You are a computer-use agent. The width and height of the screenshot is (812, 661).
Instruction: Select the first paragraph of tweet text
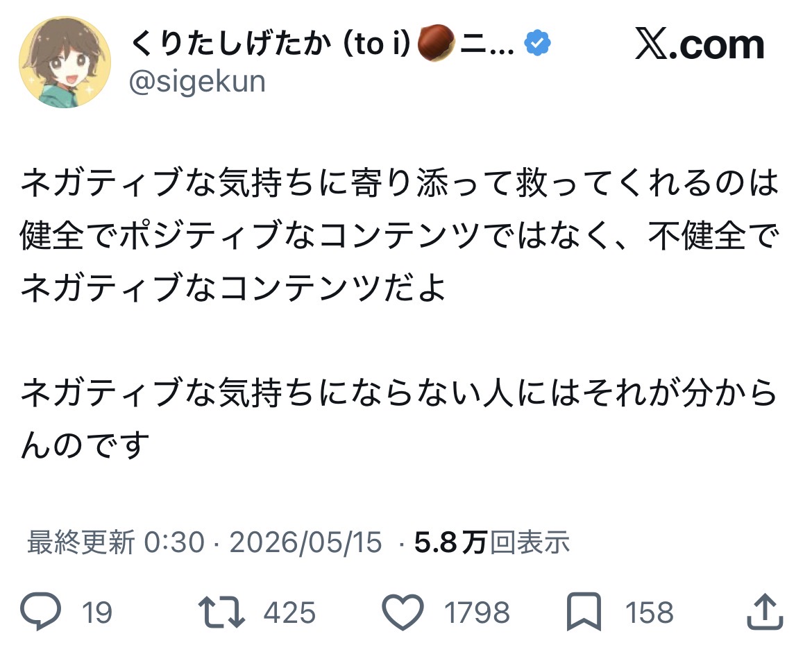click(x=400, y=235)
